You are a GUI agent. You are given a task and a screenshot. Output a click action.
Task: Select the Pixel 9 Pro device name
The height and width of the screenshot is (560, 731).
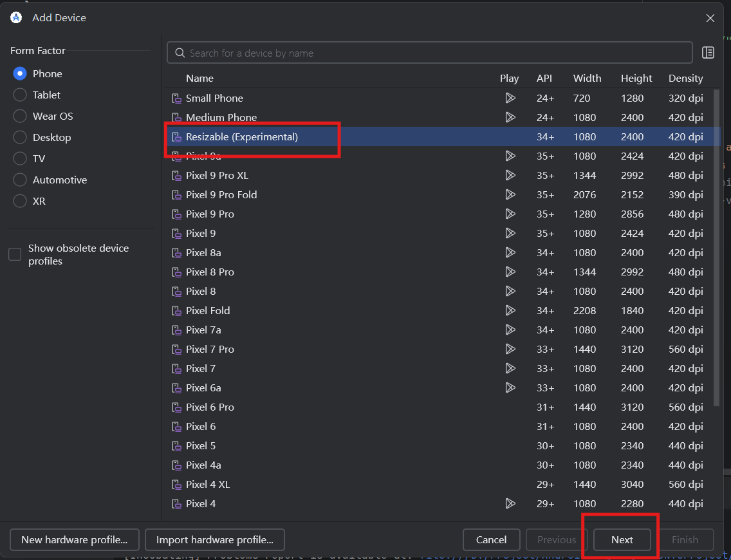pos(210,214)
